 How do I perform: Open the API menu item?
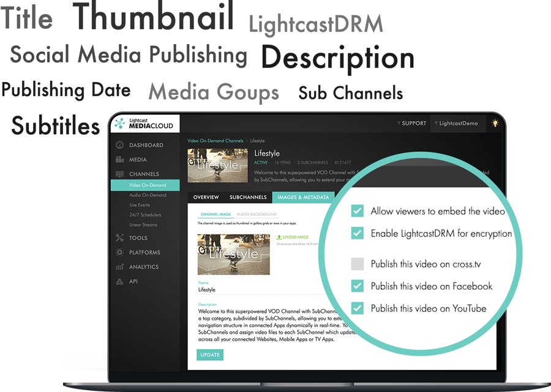click(133, 281)
